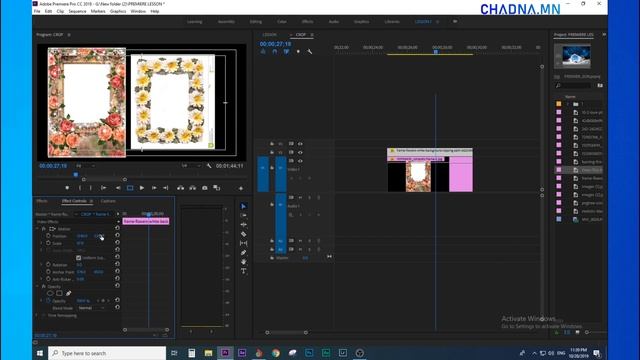Viewport: 640px width, 360px height.
Task: Toggle animation stopwatch for Position
Action: pos(48,236)
